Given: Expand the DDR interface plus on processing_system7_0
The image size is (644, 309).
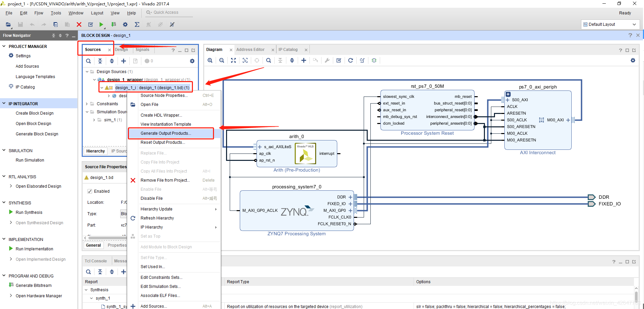Looking at the screenshot, I should pos(350,197).
